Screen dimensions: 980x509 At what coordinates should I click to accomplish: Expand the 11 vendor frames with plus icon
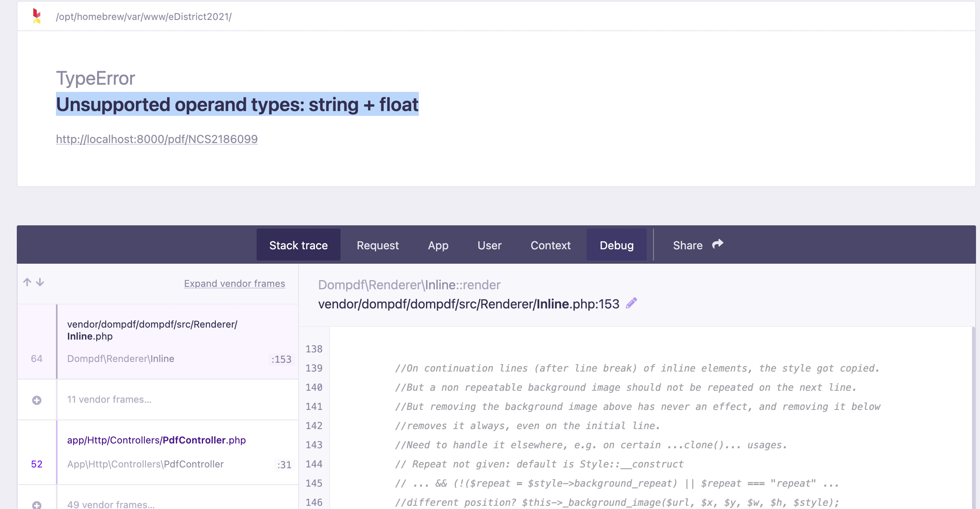pyautogui.click(x=37, y=400)
